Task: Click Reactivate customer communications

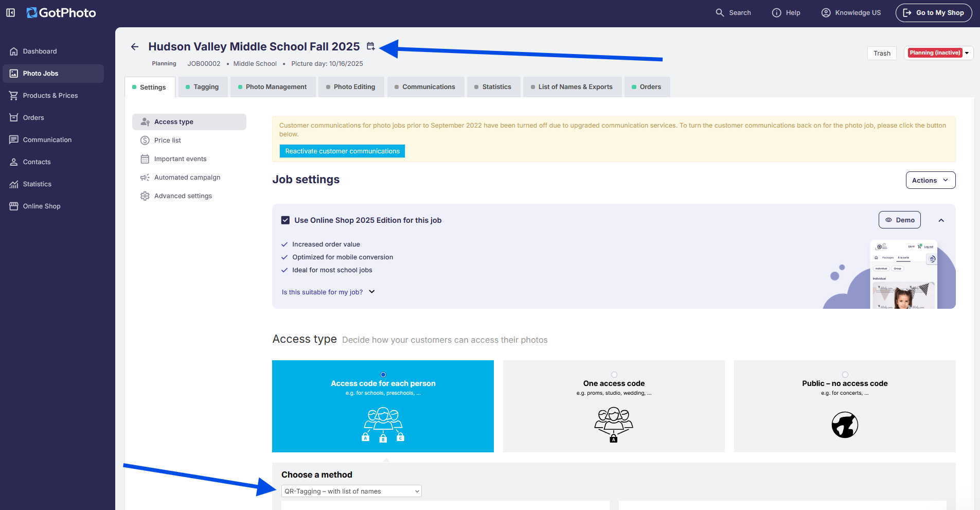Action: 342,151
